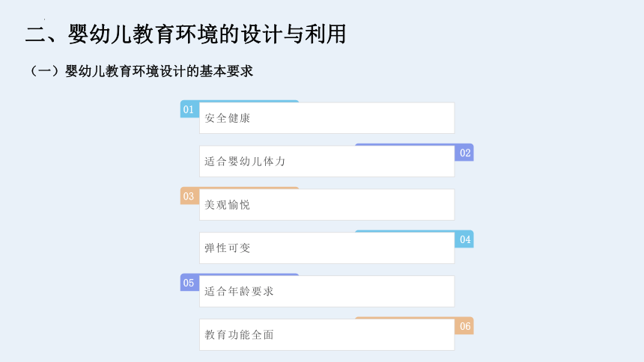Select the 弹性可变 text box

[327, 248]
